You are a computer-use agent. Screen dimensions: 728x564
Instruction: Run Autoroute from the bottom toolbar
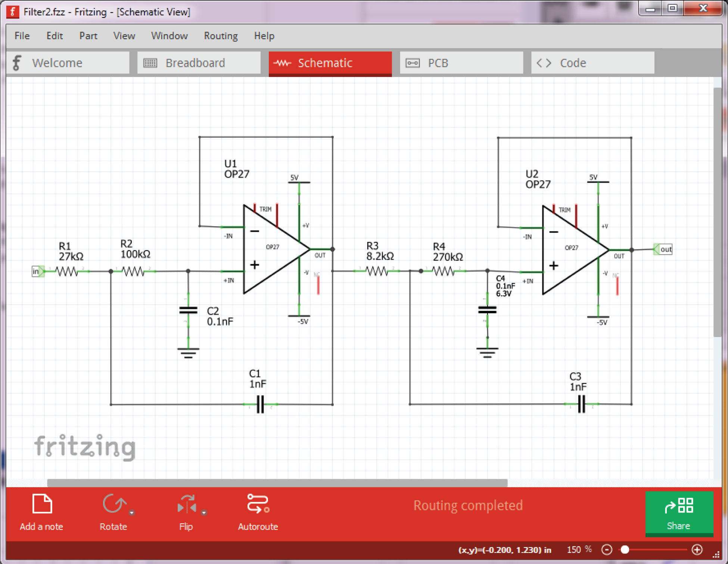point(258,512)
